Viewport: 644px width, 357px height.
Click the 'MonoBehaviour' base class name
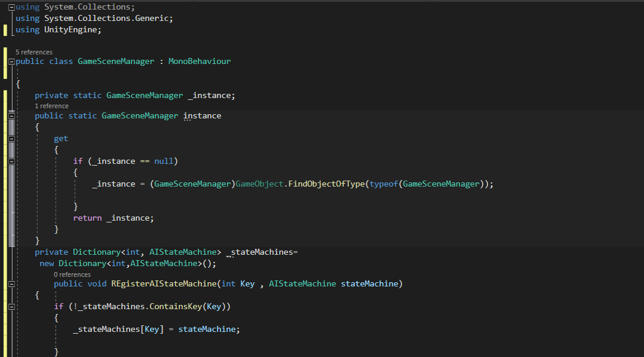pyautogui.click(x=199, y=61)
